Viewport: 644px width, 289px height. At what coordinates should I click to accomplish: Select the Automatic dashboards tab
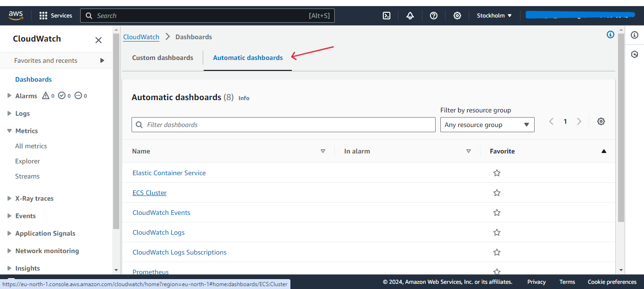[248, 58]
